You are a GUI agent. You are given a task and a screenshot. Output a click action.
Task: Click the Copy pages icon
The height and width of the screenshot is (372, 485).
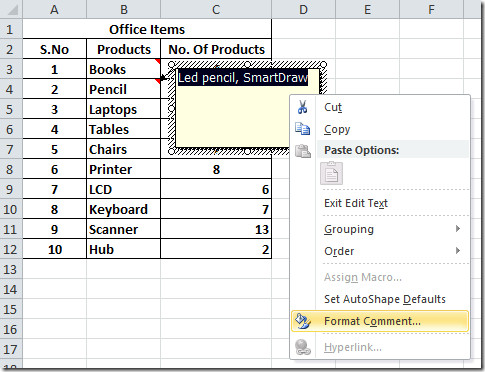[x=303, y=129]
